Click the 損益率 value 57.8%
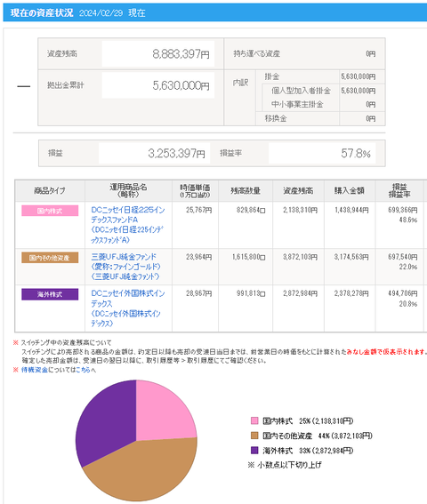The height and width of the screenshot is (504, 427). [x=356, y=153]
